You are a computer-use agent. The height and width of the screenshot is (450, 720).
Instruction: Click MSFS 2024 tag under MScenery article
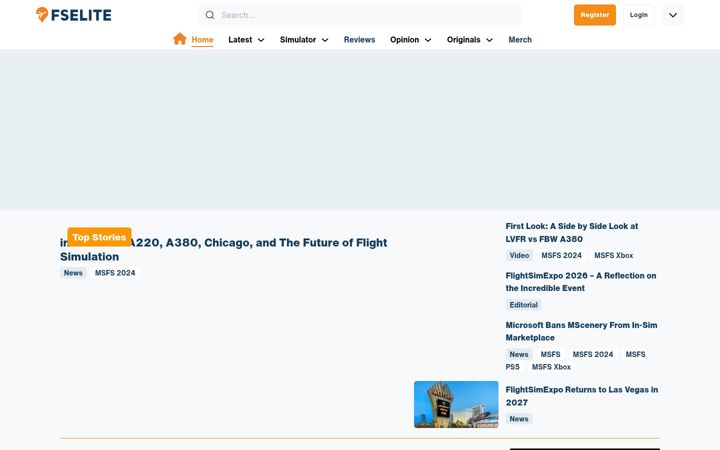592,354
